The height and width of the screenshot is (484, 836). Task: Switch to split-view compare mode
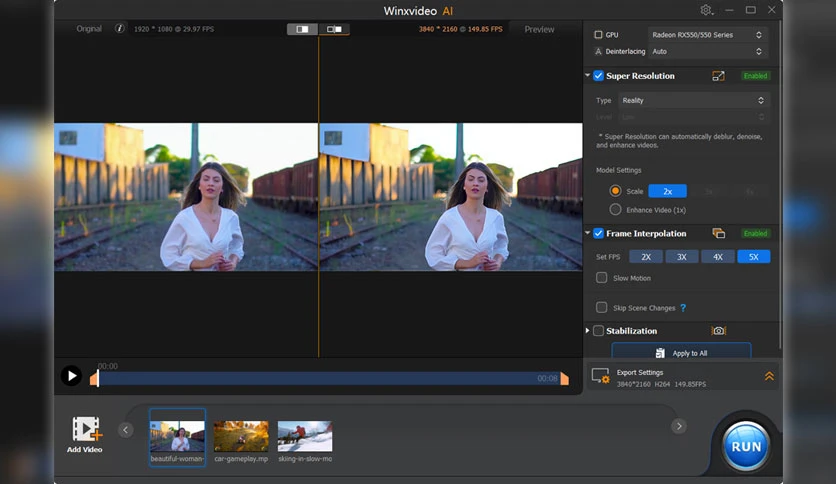pyautogui.click(x=302, y=29)
